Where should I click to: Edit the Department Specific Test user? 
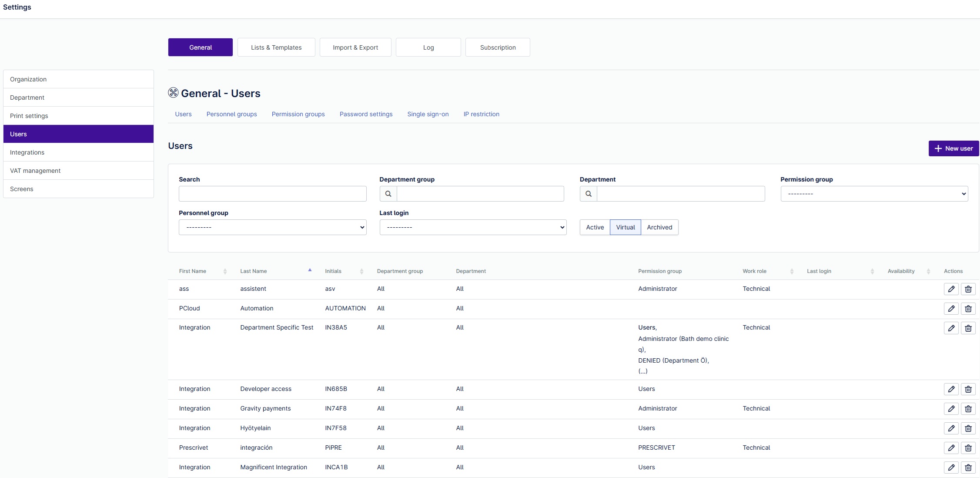click(x=951, y=328)
